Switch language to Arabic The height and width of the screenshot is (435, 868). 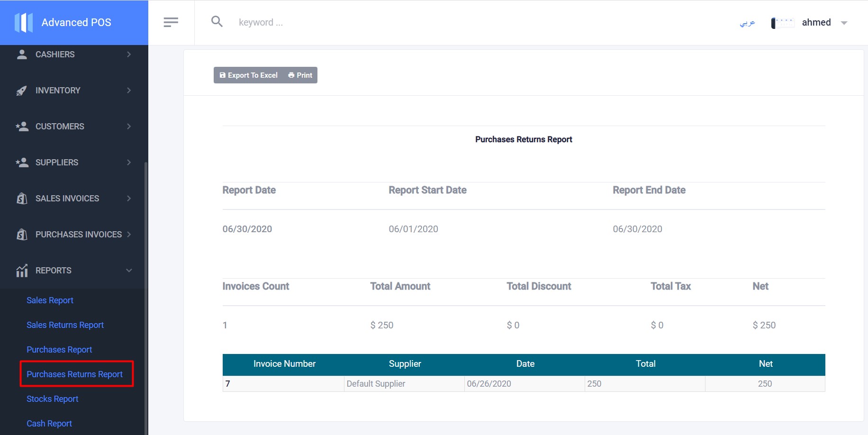[x=747, y=23]
